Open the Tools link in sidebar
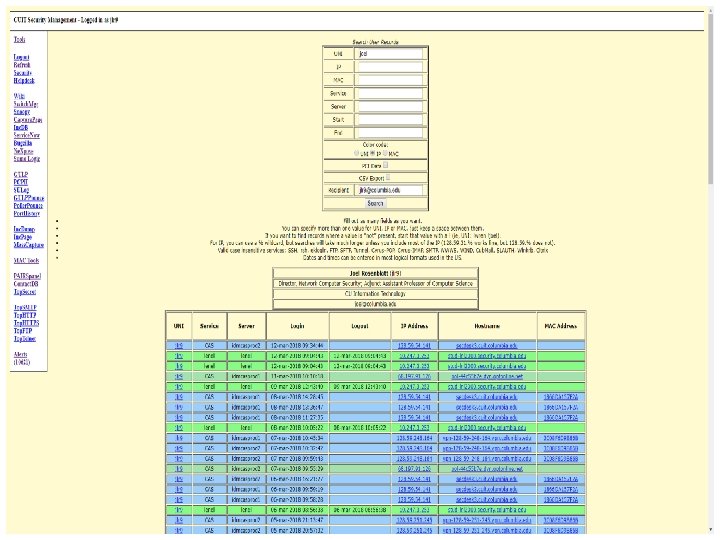The height and width of the screenshot is (540, 720). pyautogui.click(x=19, y=39)
